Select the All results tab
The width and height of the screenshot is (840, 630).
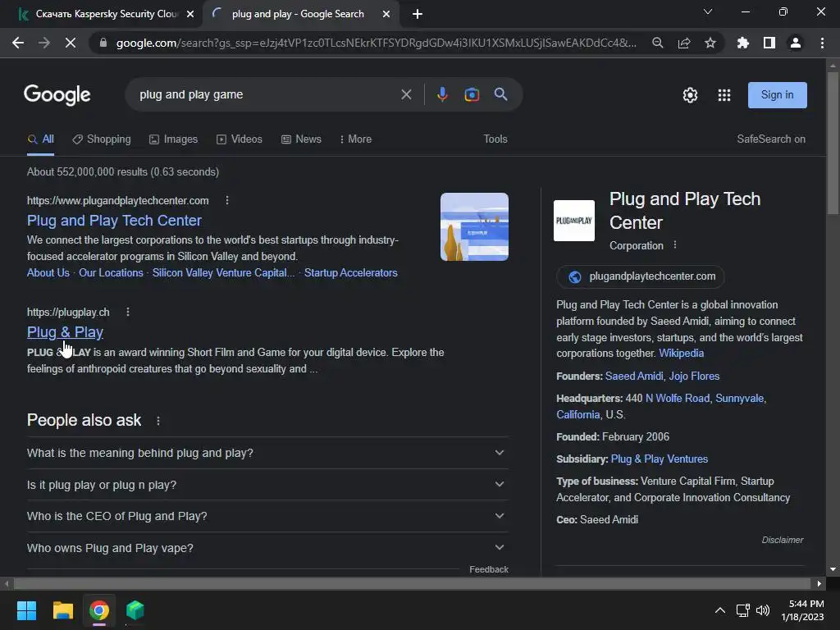[x=41, y=139]
